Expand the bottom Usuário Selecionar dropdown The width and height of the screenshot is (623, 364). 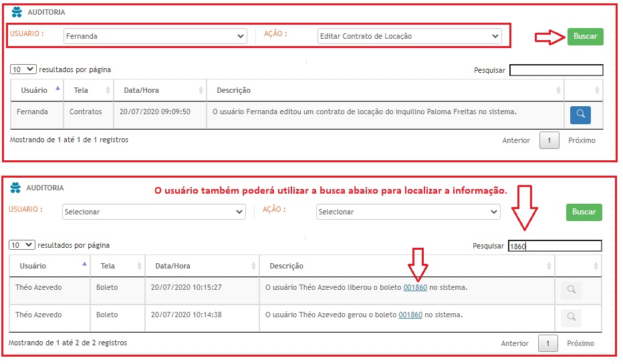(x=154, y=212)
